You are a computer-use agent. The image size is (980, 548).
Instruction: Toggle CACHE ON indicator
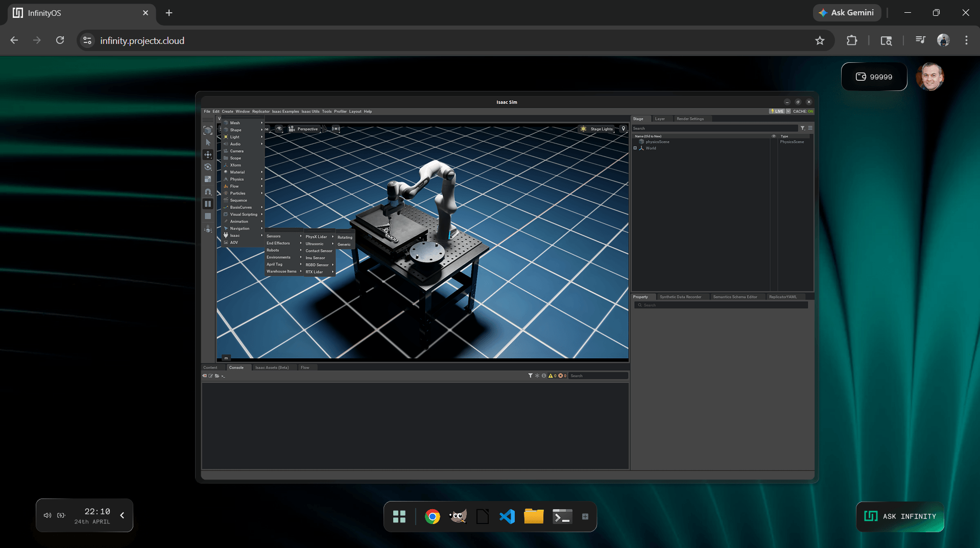pyautogui.click(x=803, y=111)
